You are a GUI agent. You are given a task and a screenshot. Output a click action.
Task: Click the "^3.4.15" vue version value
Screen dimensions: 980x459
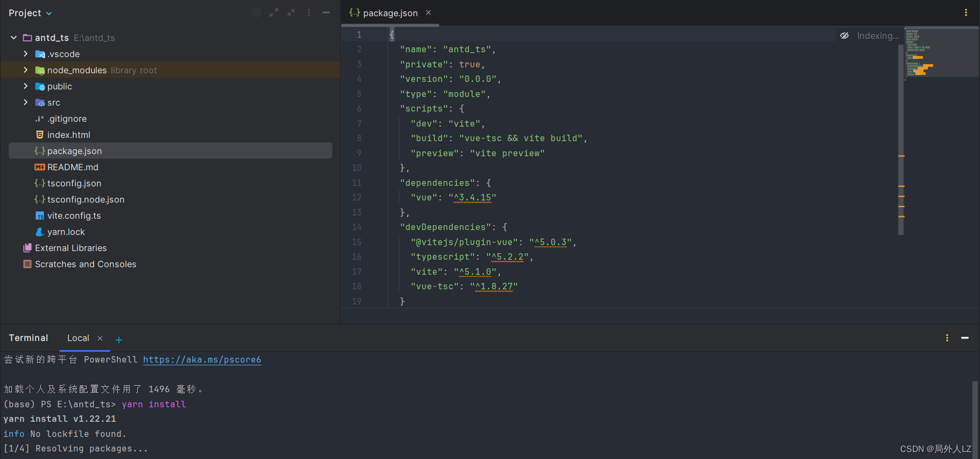pyautogui.click(x=473, y=198)
